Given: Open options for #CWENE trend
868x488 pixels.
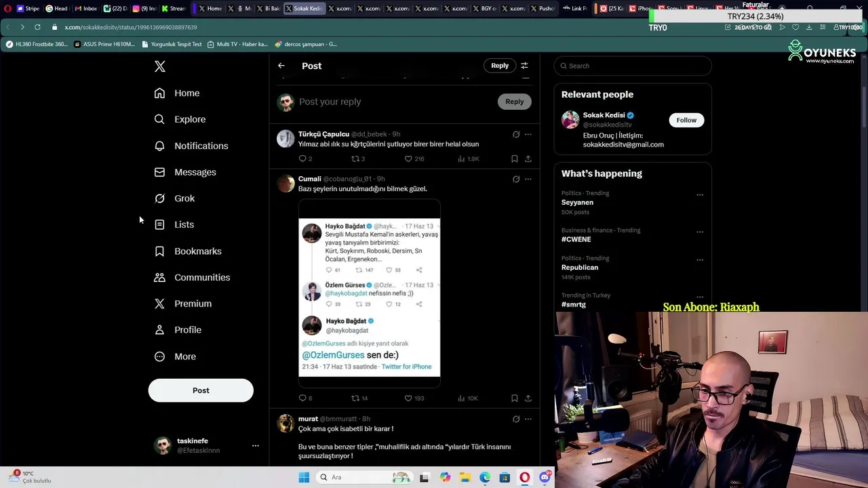Looking at the screenshot, I should pos(699,232).
